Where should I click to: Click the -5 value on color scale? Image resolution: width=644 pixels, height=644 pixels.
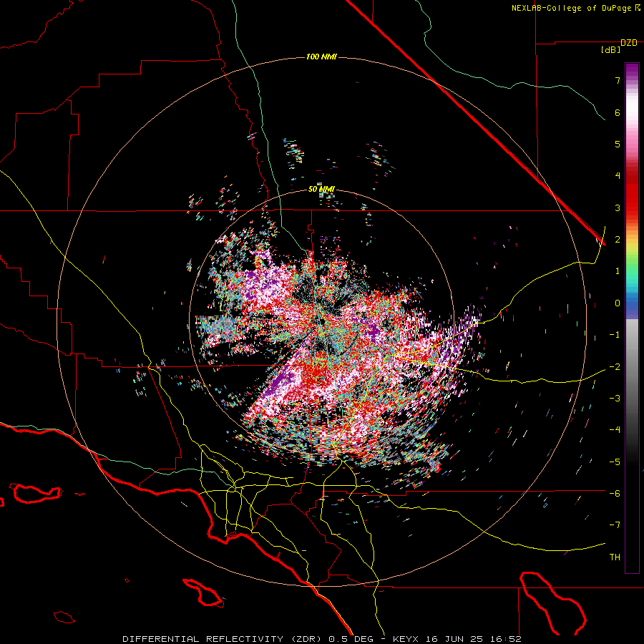(x=615, y=462)
